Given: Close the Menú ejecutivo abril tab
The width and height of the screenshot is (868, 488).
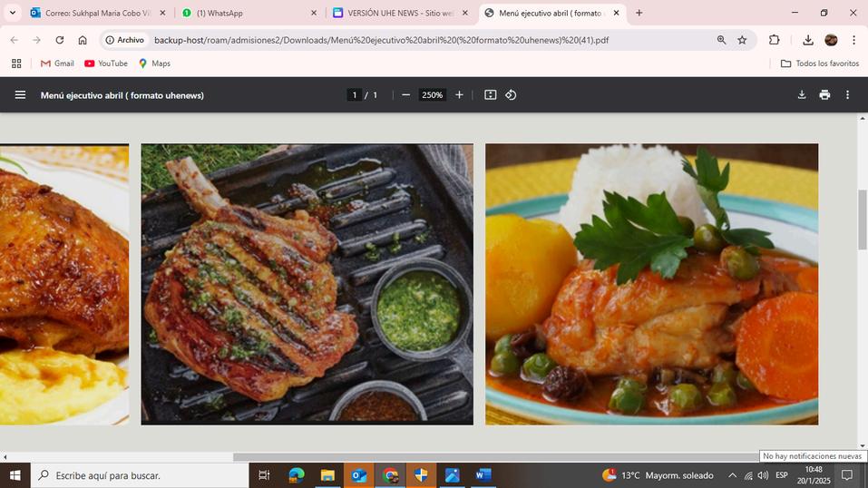Looking at the screenshot, I should pyautogui.click(x=616, y=13).
